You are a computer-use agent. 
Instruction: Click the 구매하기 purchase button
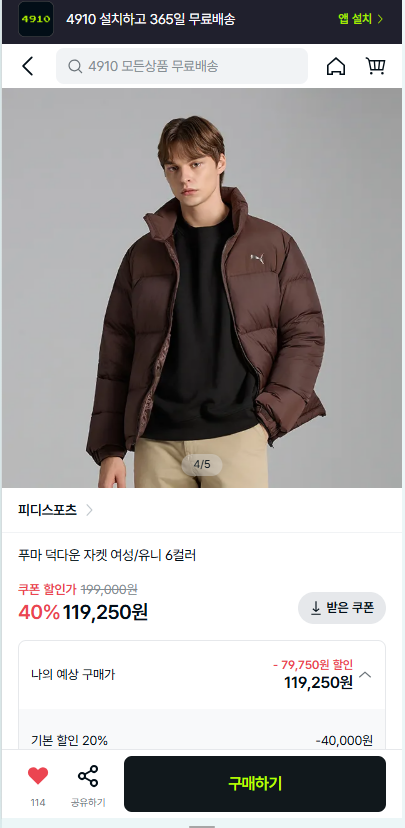click(x=255, y=784)
